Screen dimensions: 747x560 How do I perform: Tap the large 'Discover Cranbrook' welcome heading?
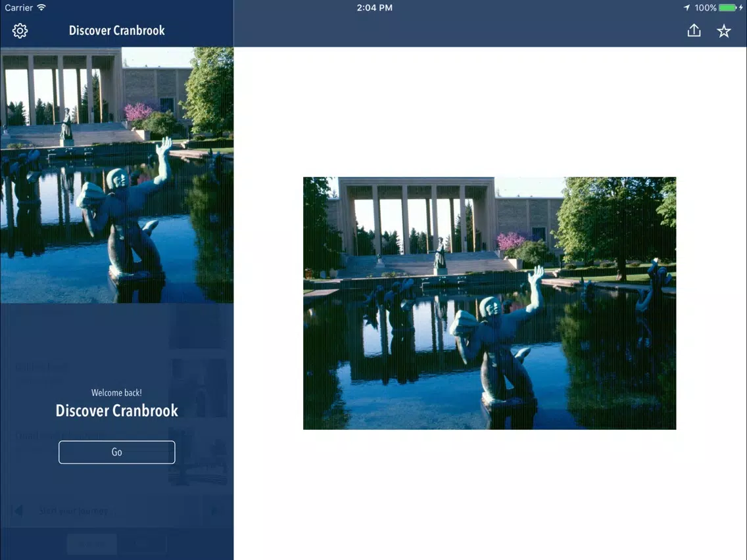(117, 411)
